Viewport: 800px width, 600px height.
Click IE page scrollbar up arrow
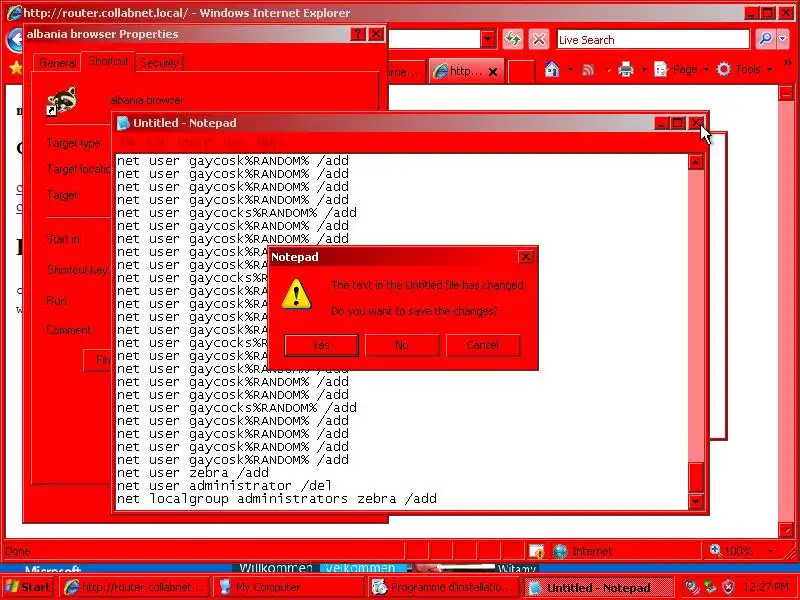tap(786, 93)
